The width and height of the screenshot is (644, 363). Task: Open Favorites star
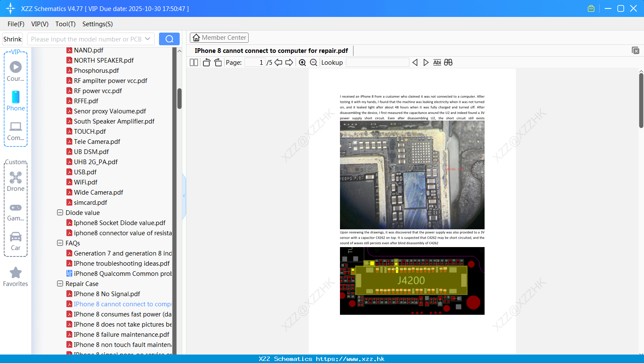(x=16, y=277)
